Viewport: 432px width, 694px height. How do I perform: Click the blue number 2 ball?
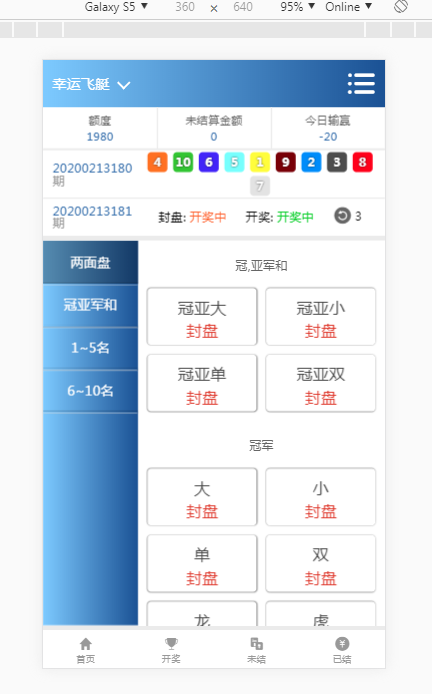coord(311,162)
